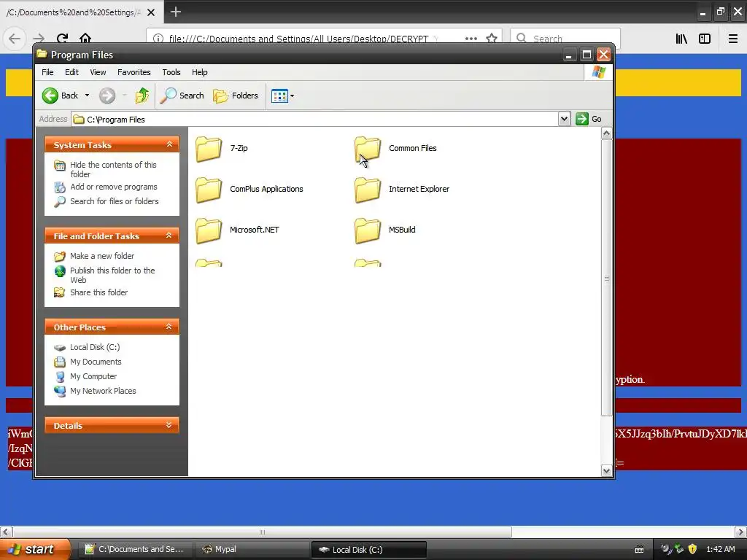Click the vertical scrollbar up arrow in Explorer

coord(606,133)
